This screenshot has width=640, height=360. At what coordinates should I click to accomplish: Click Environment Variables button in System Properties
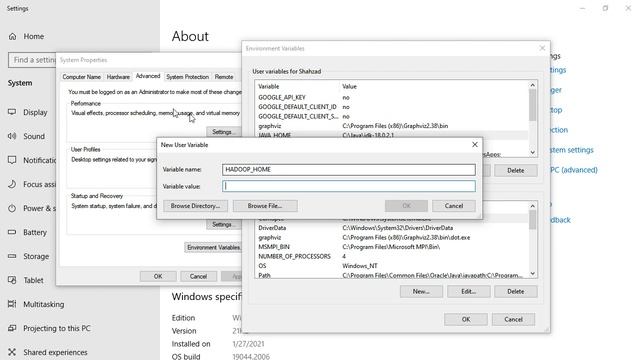(x=213, y=247)
